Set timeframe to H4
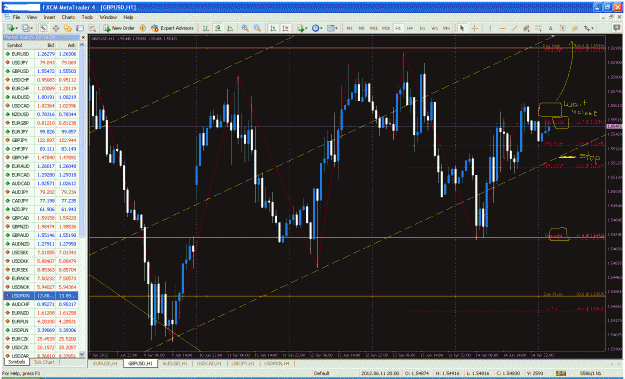The width and height of the screenshot is (625, 379). (410, 28)
